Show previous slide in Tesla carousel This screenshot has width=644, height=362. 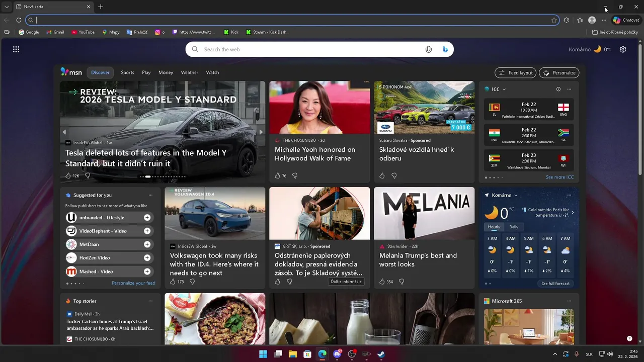pyautogui.click(x=64, y=132)
